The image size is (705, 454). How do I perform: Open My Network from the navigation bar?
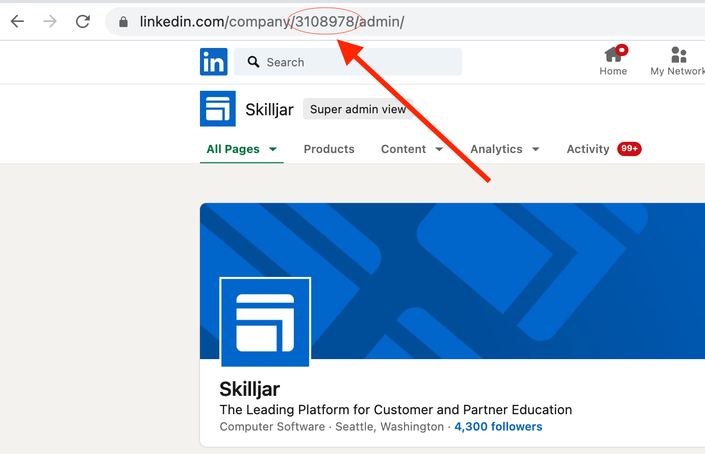[678, 61]
